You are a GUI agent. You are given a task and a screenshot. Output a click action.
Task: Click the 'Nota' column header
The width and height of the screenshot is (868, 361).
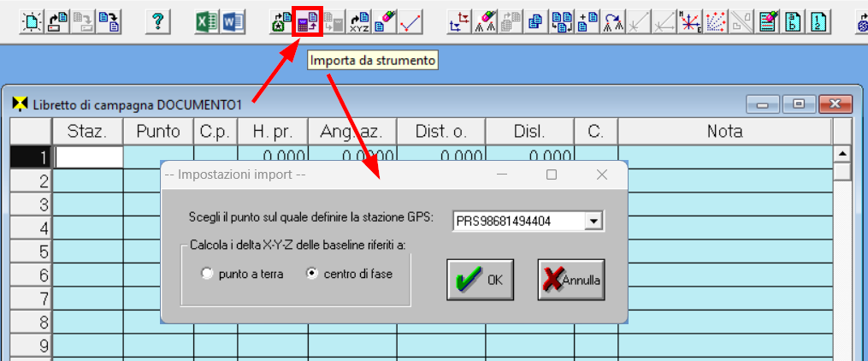[724, 132]
